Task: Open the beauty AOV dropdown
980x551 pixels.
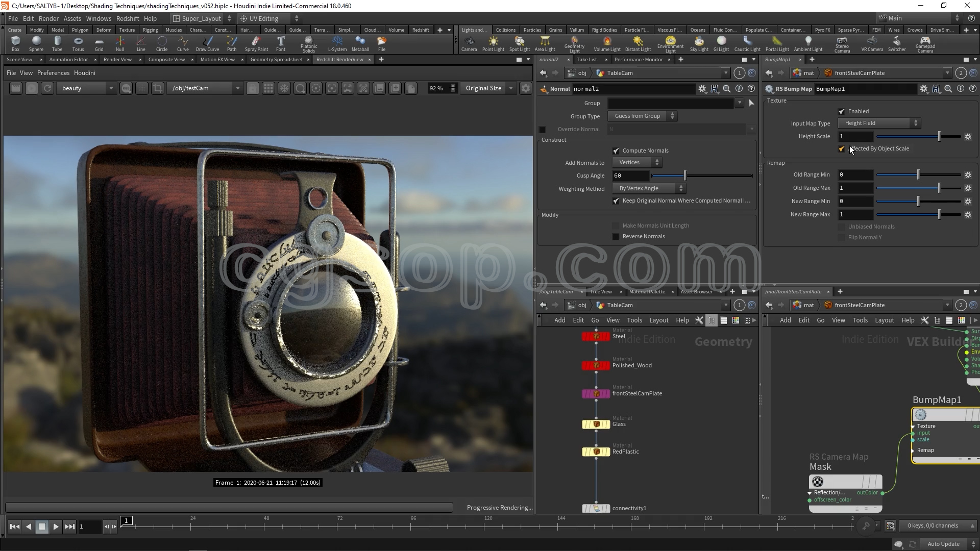Action: pyautogui.click(x=86, y=88)
